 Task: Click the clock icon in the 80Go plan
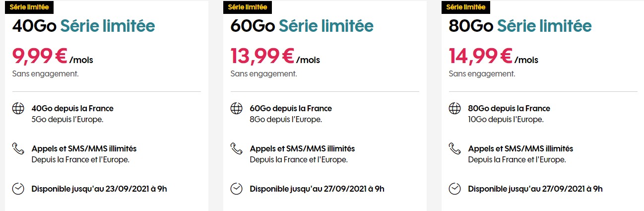(454, 189)
